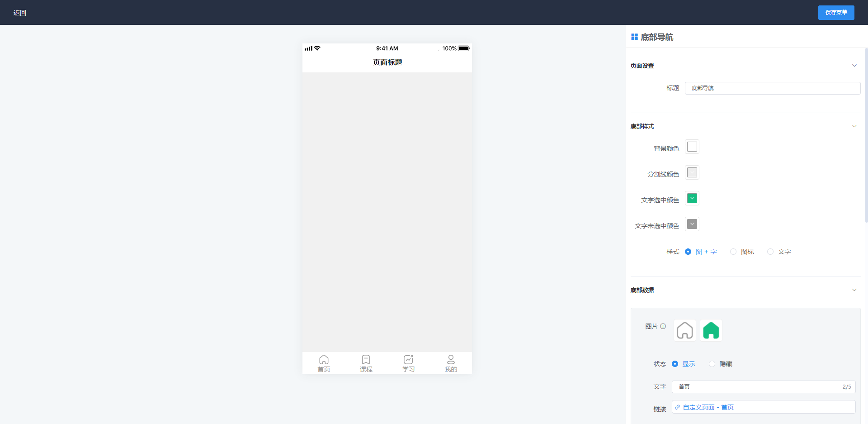Screen dimensions: 868x424
Task: Collapse the 底部样式 section
Action: pos(854,126)
